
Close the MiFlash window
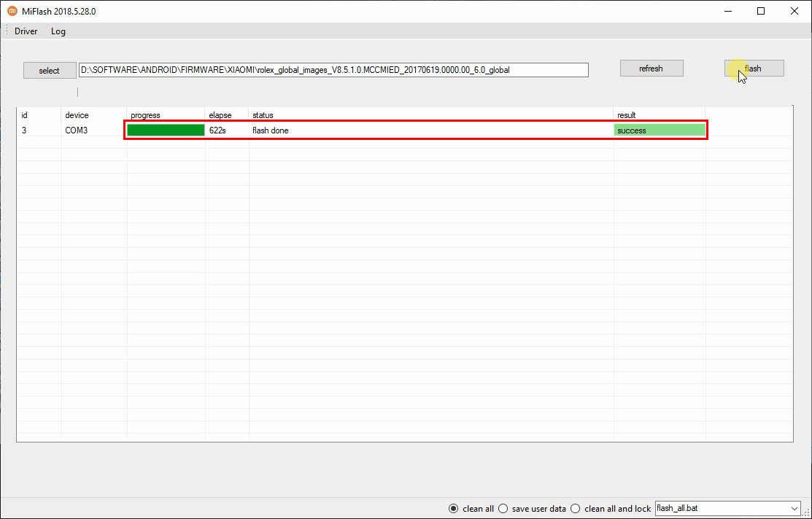tap(794, 11)
